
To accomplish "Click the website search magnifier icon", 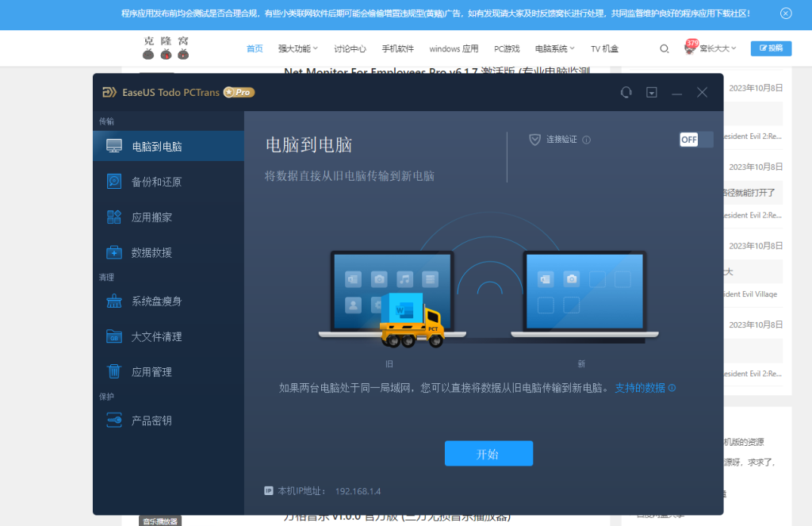I will pos(665,48).
